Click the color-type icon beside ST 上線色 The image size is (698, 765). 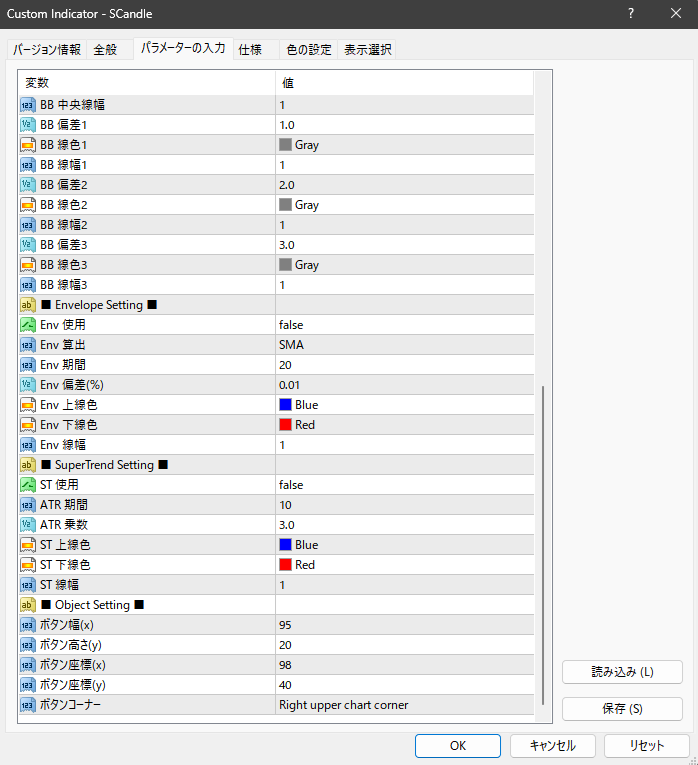(28, 545)
